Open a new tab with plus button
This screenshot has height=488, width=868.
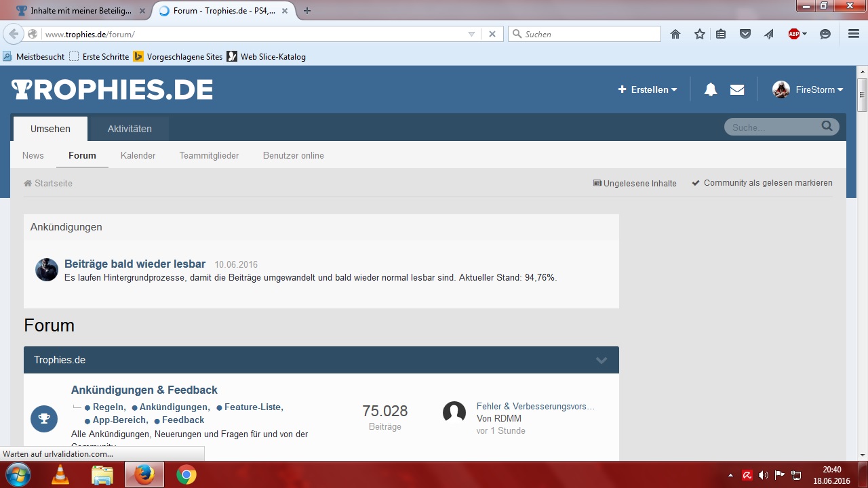pyautogui.click(x=307, y=11)
